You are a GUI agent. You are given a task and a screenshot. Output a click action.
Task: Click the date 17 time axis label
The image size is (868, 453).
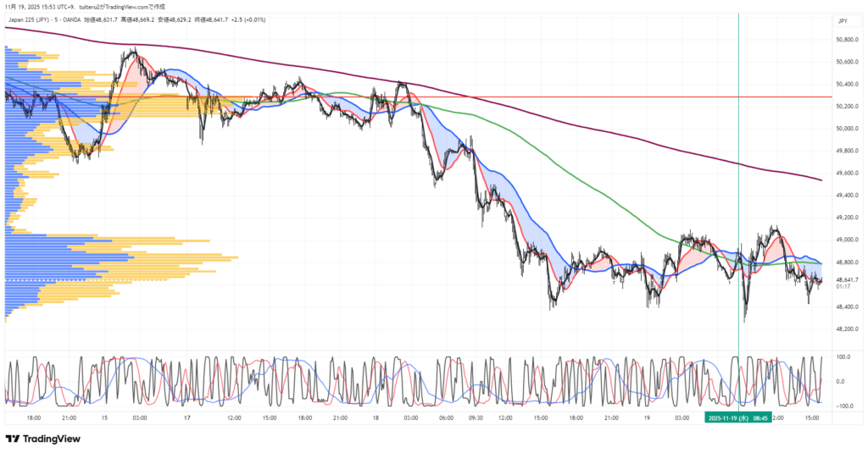tap(187, 417)
